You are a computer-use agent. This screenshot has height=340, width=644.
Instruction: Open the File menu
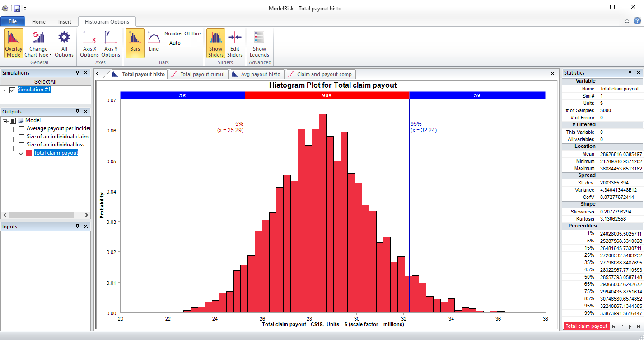[x=13, y=21]
